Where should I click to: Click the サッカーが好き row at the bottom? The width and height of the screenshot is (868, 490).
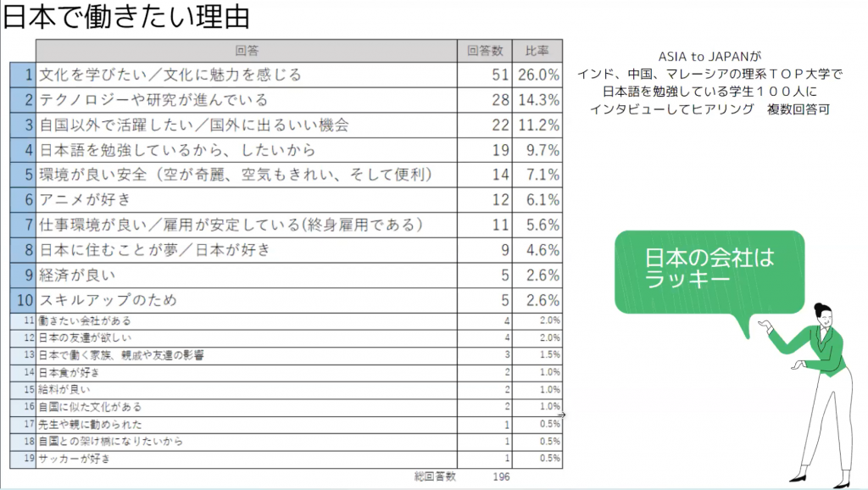click(287, 459)
